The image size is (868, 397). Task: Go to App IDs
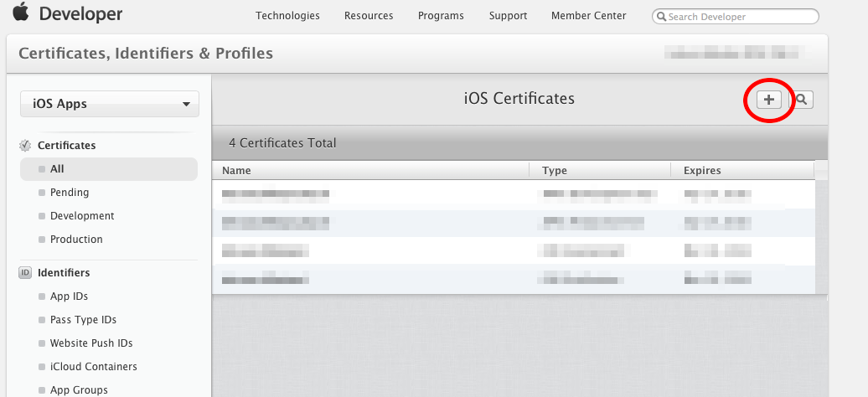tap(69, 296)
